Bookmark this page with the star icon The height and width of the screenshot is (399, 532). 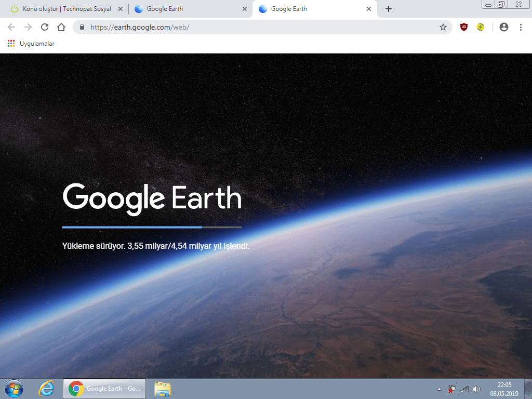443,27
